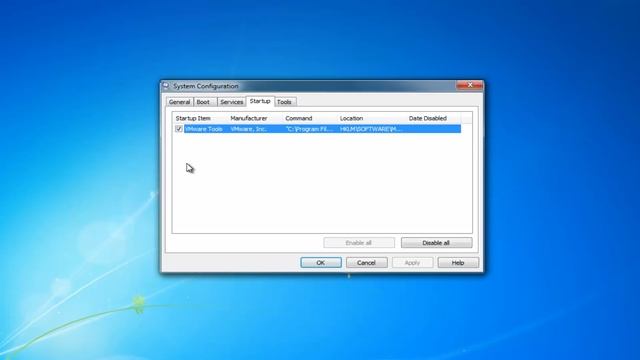Go to the Services tab
This screenshot has height=360, width=640.
click(231, 102)
